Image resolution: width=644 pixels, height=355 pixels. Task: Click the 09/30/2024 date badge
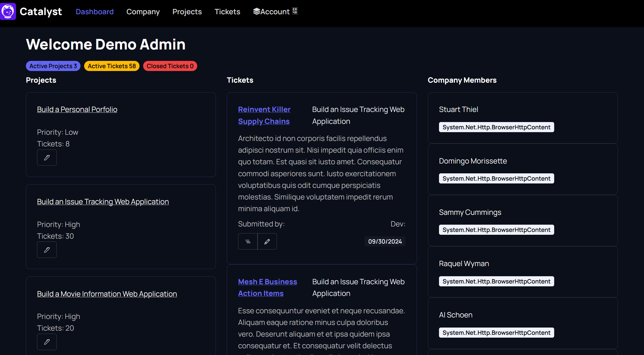385,242
